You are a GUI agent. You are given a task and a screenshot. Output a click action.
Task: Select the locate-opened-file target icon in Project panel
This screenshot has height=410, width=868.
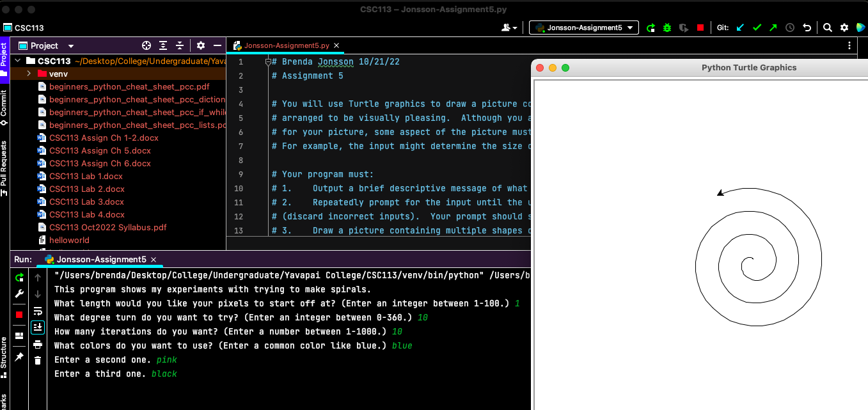point(146,45)
